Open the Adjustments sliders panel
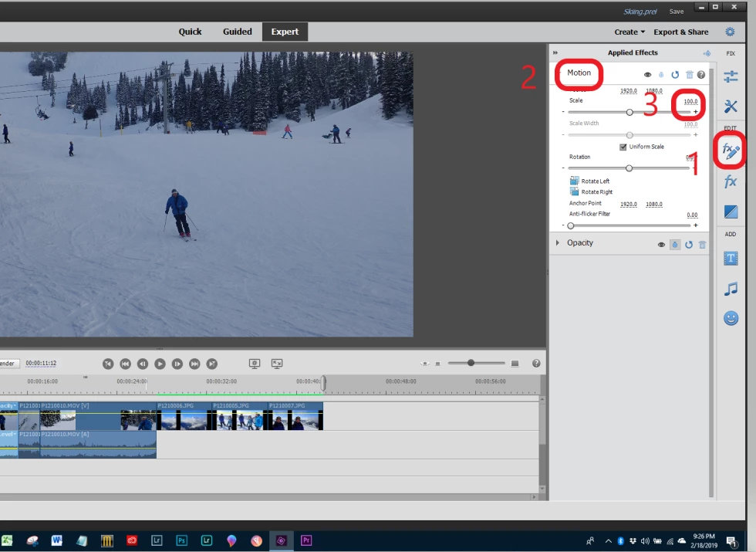Viewport: 756px width, 552px height. tap(731, 76)
